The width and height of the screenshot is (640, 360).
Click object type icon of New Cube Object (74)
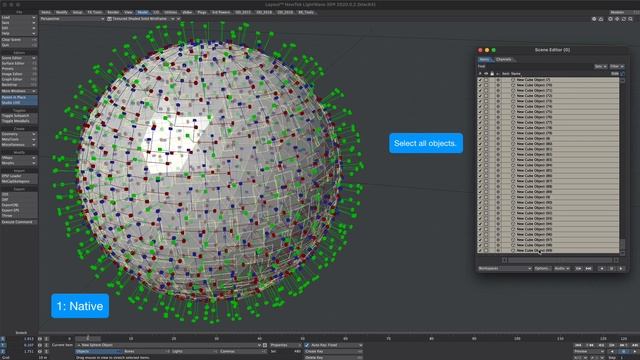pyautogui.click(x=513, y=107)
